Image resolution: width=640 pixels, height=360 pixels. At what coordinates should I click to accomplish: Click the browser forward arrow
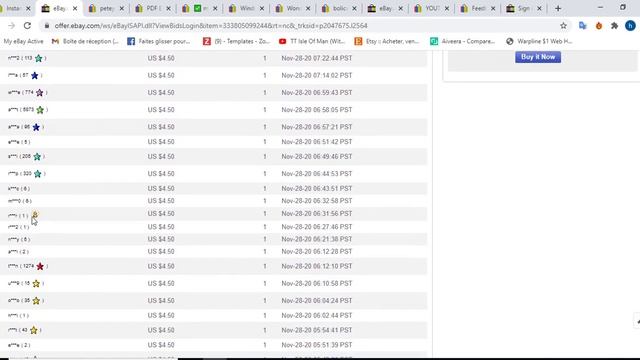click(11, 26)
